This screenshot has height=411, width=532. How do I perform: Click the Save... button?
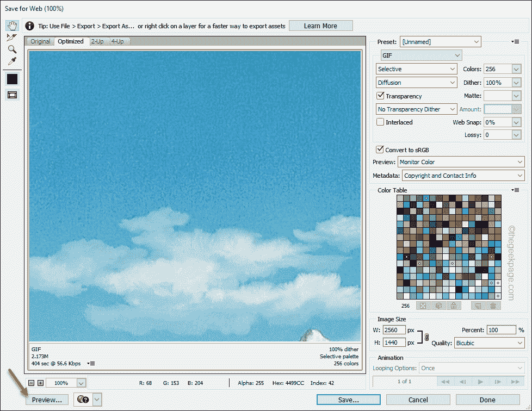348,400
